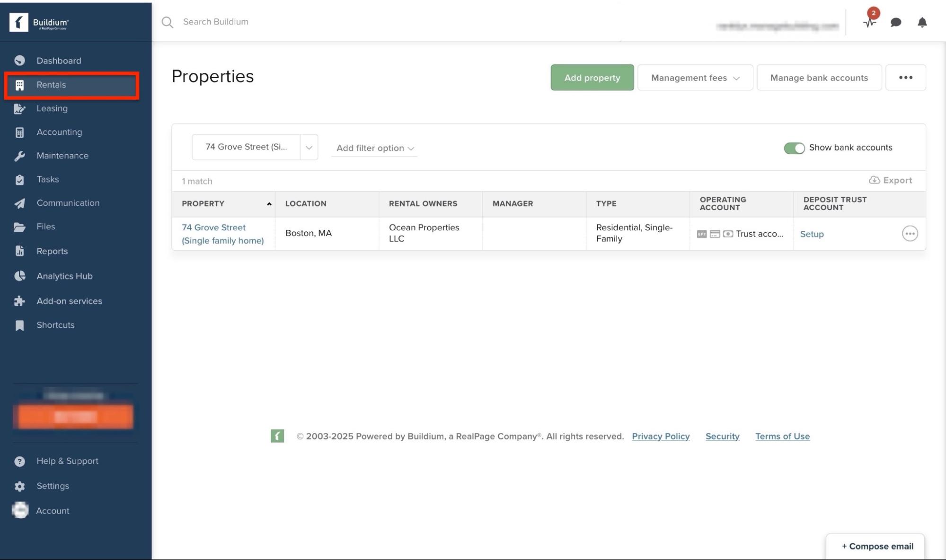Open the magnifying glass search icon

pyautogui.click(x=167, y=22)
